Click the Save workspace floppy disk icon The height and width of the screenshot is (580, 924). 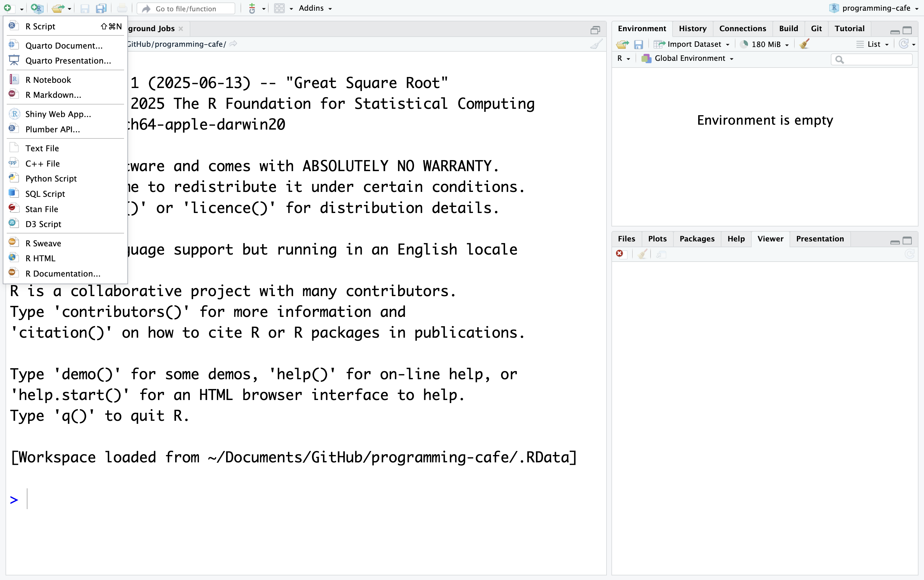click(x=638, y=45)
